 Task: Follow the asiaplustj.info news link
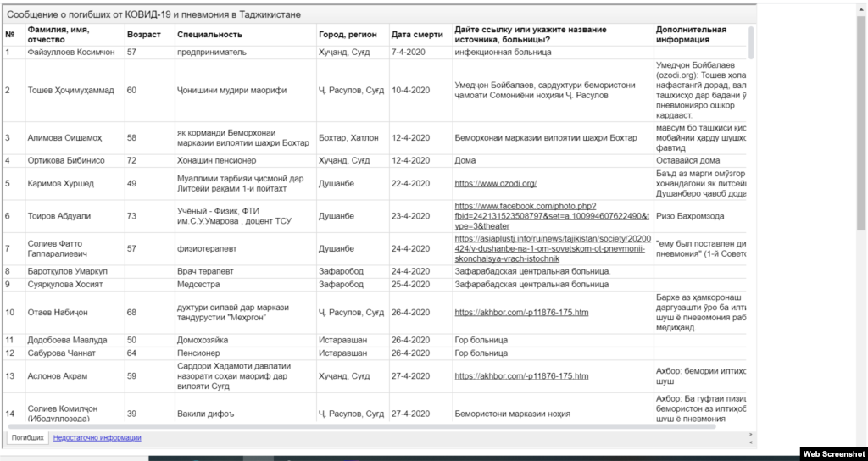(x=553, y=248)
